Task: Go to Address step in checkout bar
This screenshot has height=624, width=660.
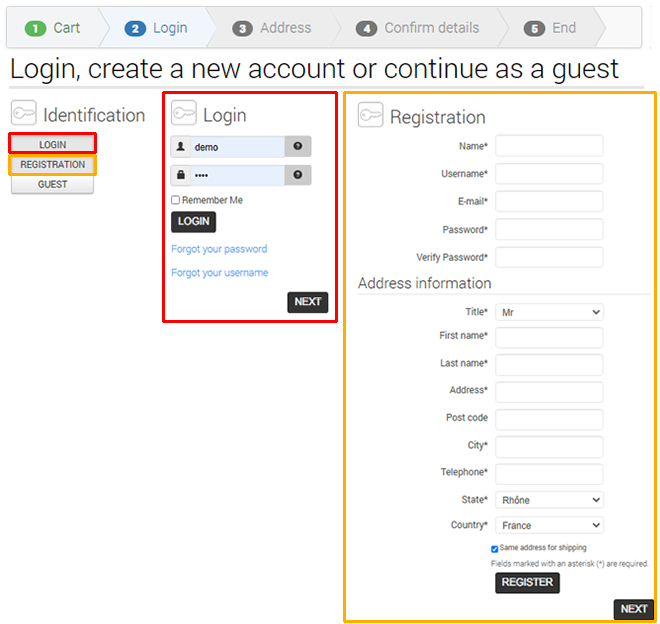Action: coord(272,28)
